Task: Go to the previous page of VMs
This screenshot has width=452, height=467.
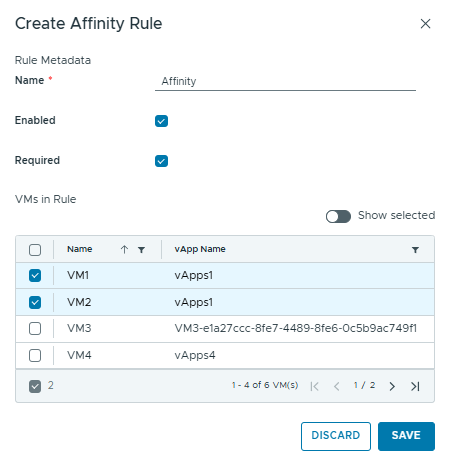Action: point(337,386)
